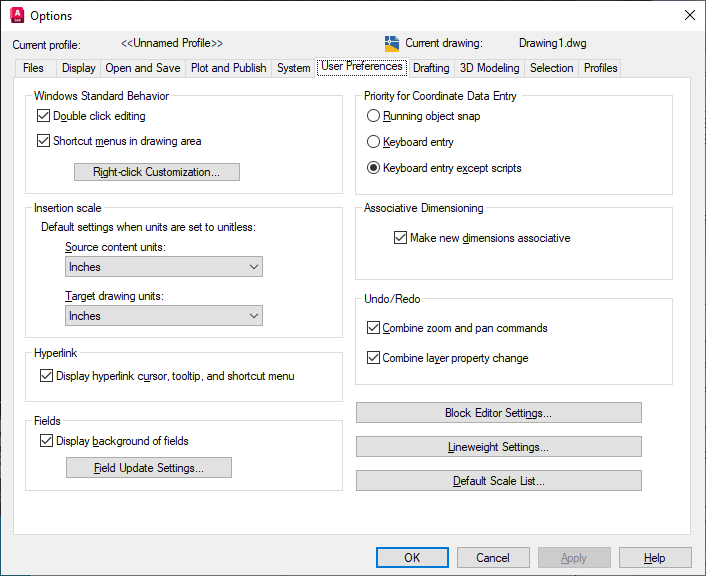Go to the Profiles tab
The width and height of the screenshot is (706, 576).
pyautogui.click(x=600, y=68)
